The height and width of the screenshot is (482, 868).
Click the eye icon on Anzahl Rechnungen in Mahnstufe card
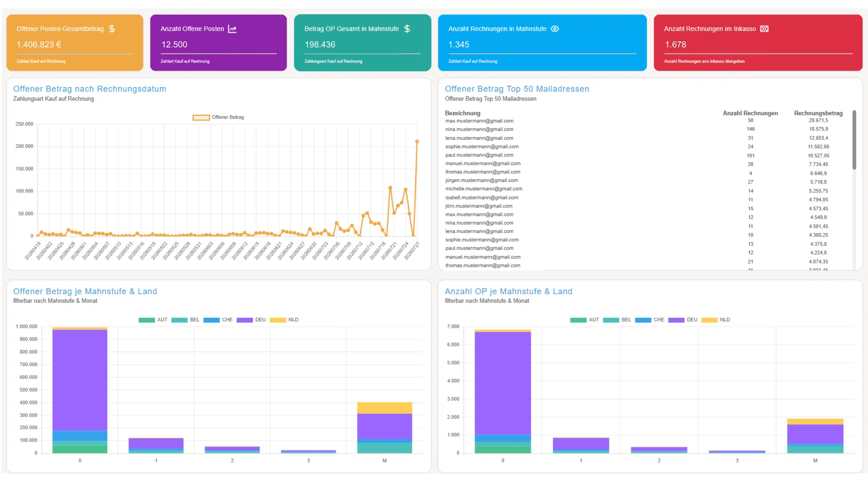tap(555, 29)
